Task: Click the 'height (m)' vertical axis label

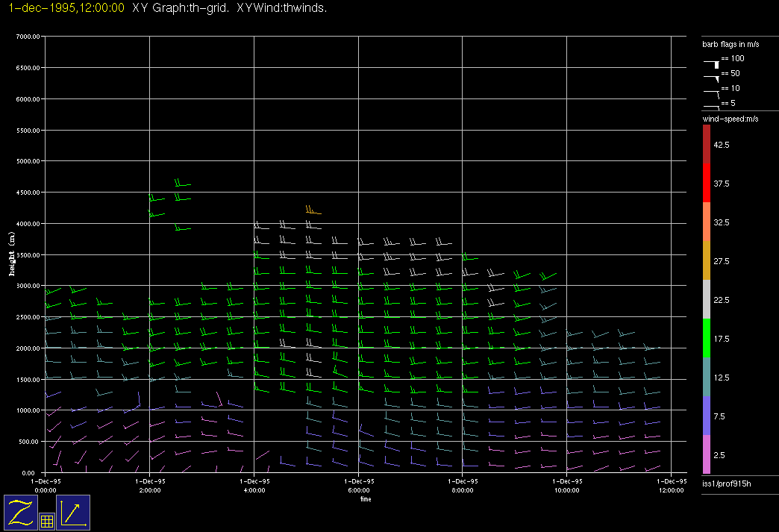Action: point(12,254)
